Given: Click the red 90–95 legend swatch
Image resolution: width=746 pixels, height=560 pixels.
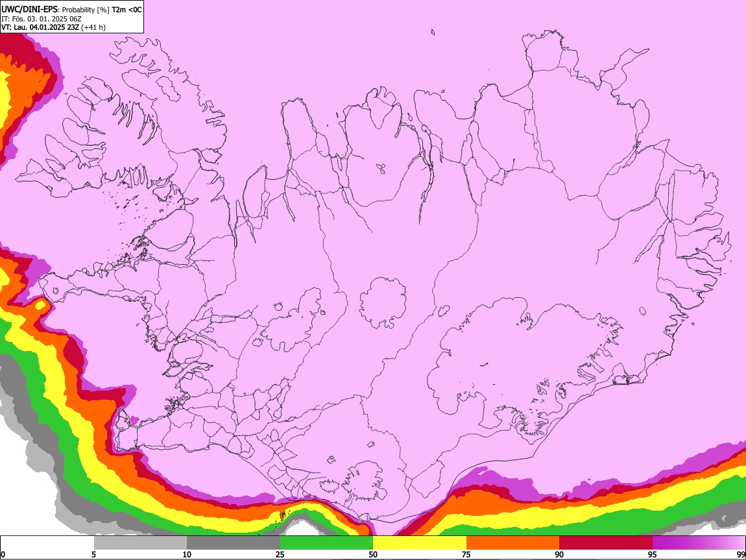Looking at the screenshot, I should (x=606, y=543).
